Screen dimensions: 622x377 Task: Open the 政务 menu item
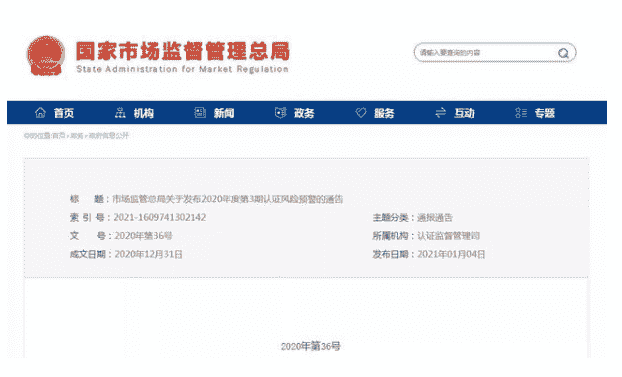(304, 113)
